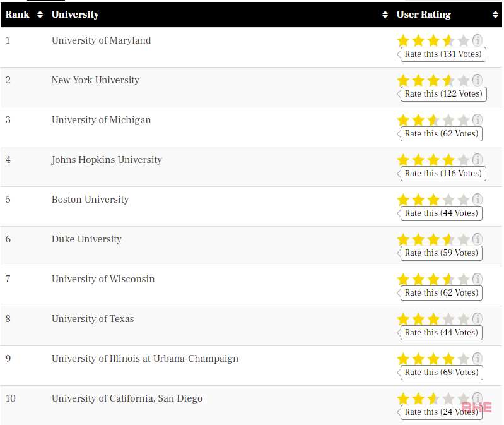
Task: Open University of Wisconsin rating info icon
Action: pyautogui.click(x=478, y=279)
